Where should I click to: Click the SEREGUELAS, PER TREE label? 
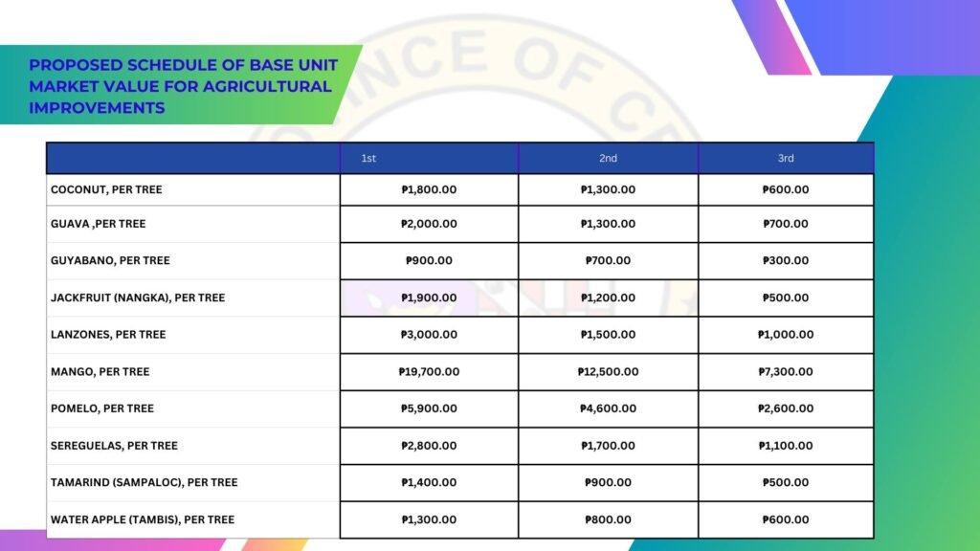[x=114, y=446]
